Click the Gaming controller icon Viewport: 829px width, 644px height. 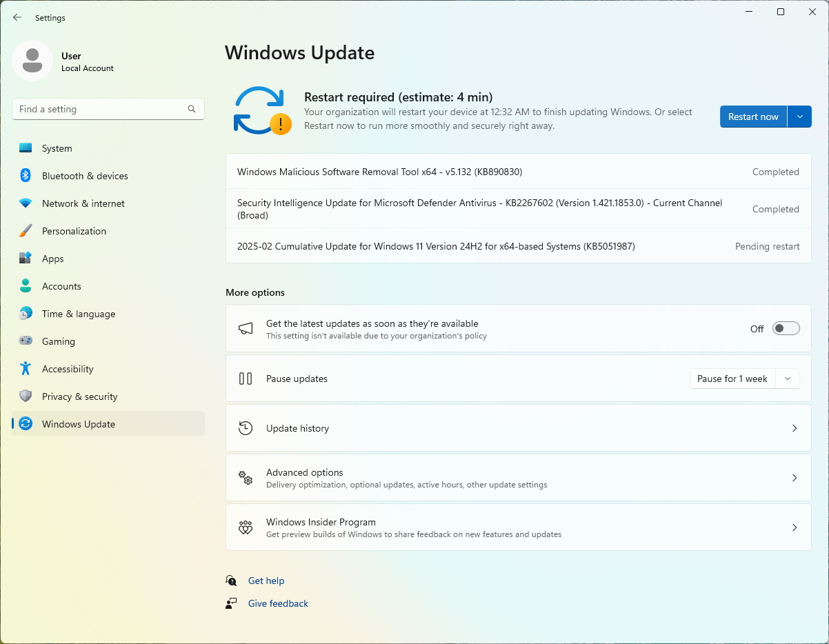[x=26, y=341]
